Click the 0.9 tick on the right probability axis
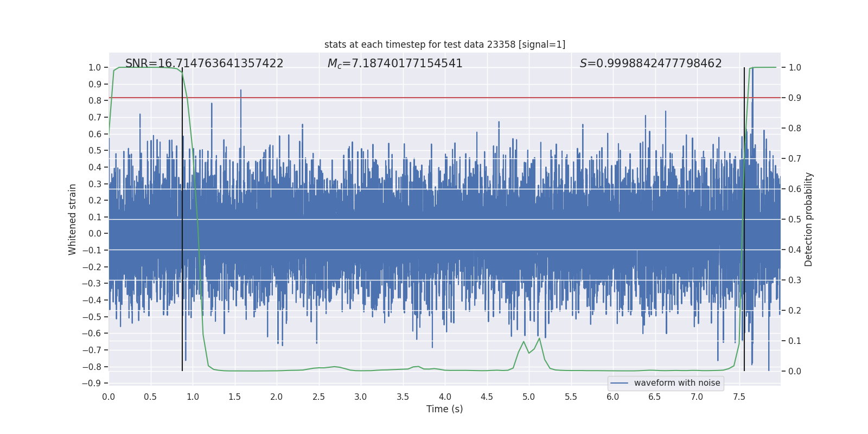 tap(795, 98)
